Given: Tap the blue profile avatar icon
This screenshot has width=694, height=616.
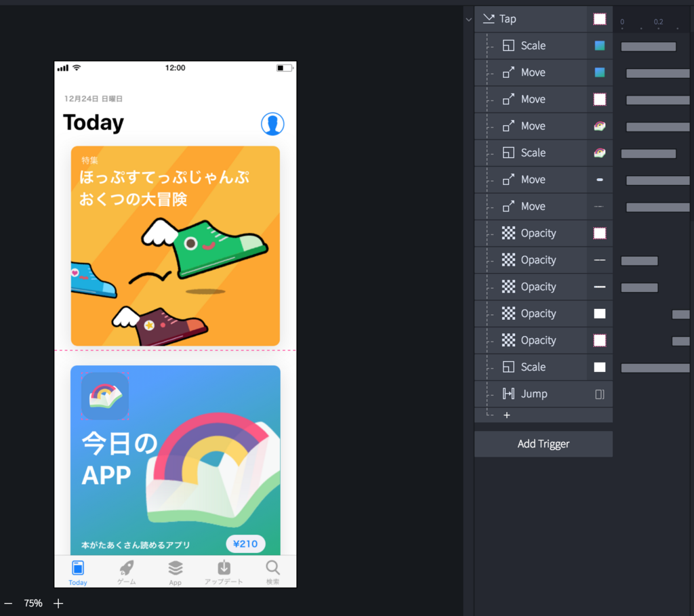Looking at the screenshot, I should [x=272, y=124].
